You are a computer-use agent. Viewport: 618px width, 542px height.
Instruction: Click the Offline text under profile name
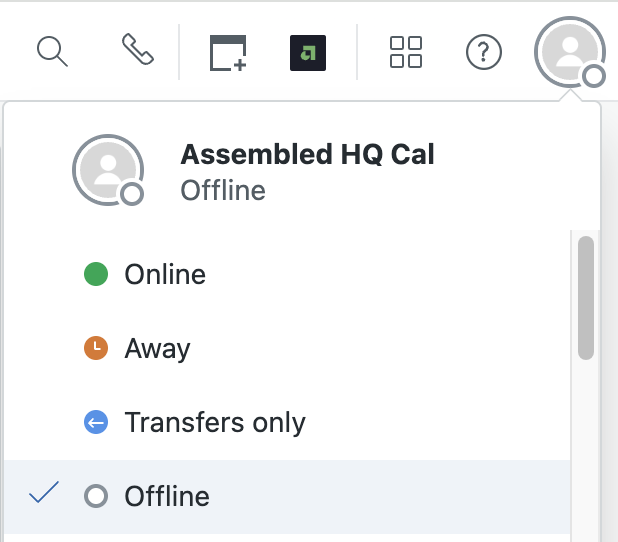[x=223, y=190]
